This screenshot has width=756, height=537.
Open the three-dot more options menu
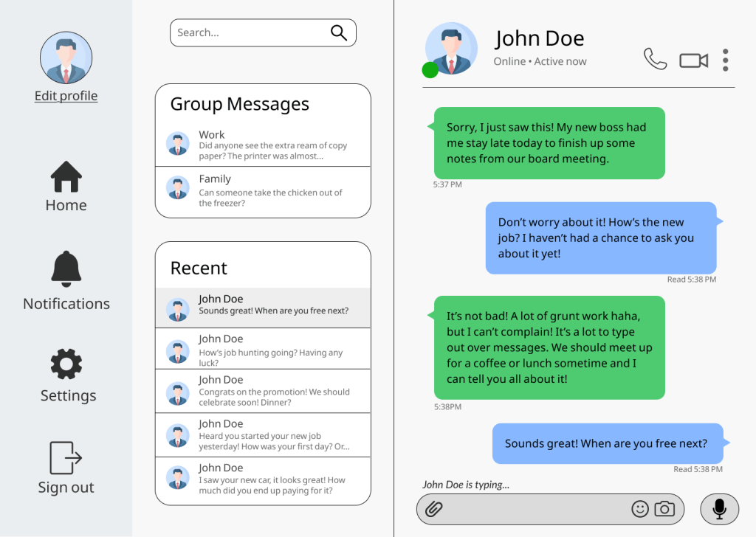[x=726, y=60]
